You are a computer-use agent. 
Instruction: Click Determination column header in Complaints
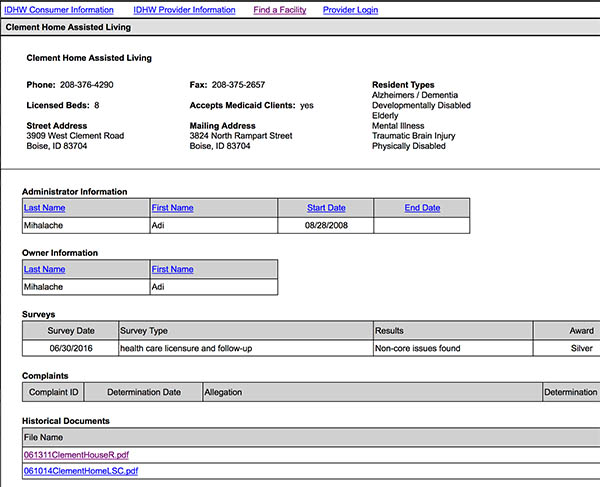tap(571, 392)
